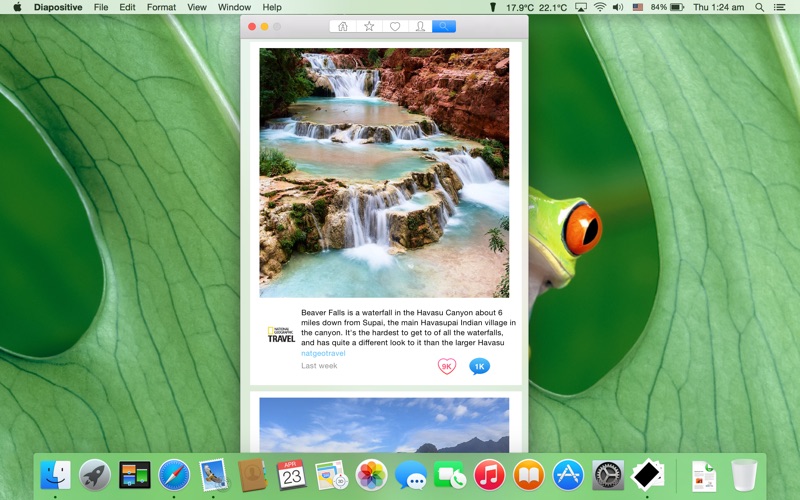
Task: Open the Apple menu
Action: coord(17,7)
